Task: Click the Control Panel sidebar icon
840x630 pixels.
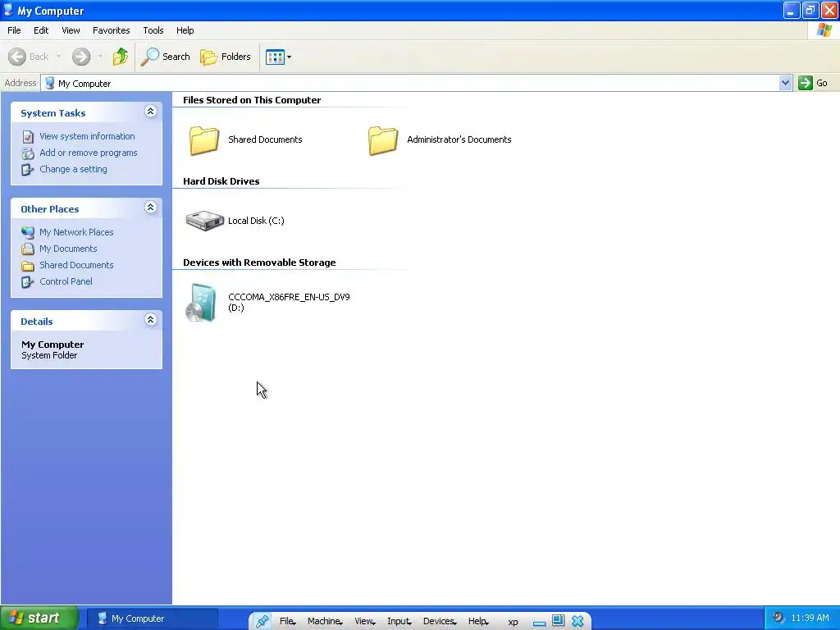Action: tap(28, 282)
